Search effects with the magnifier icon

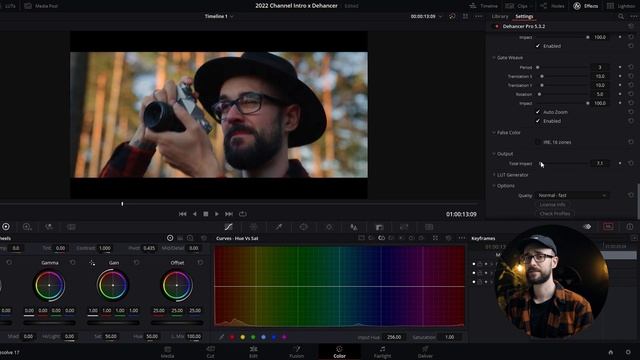pyautogui.click(x=621, y=16)
